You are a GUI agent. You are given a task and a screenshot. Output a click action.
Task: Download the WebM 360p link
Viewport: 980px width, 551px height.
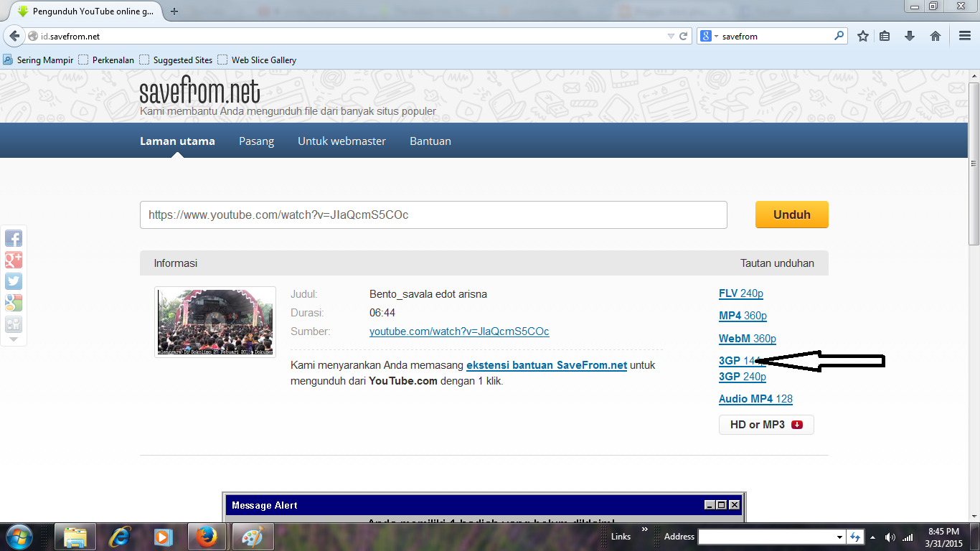[x=748, y=339]
